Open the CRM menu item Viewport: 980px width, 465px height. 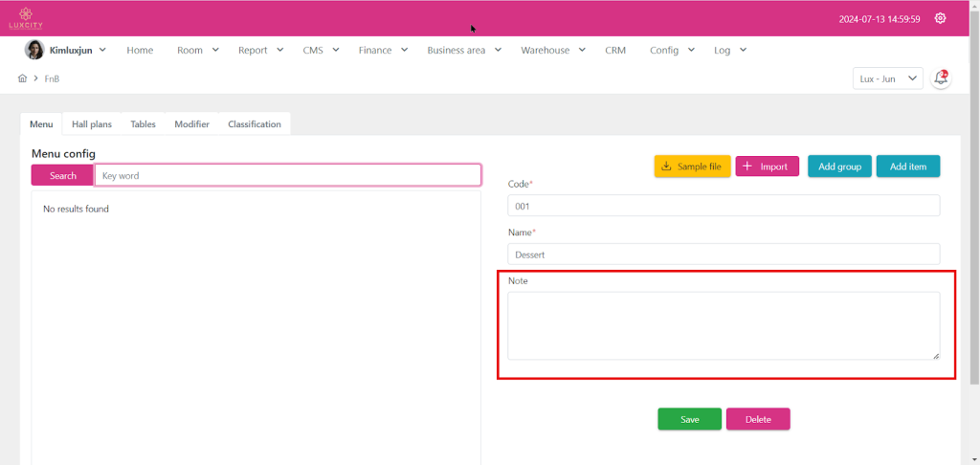615,50
